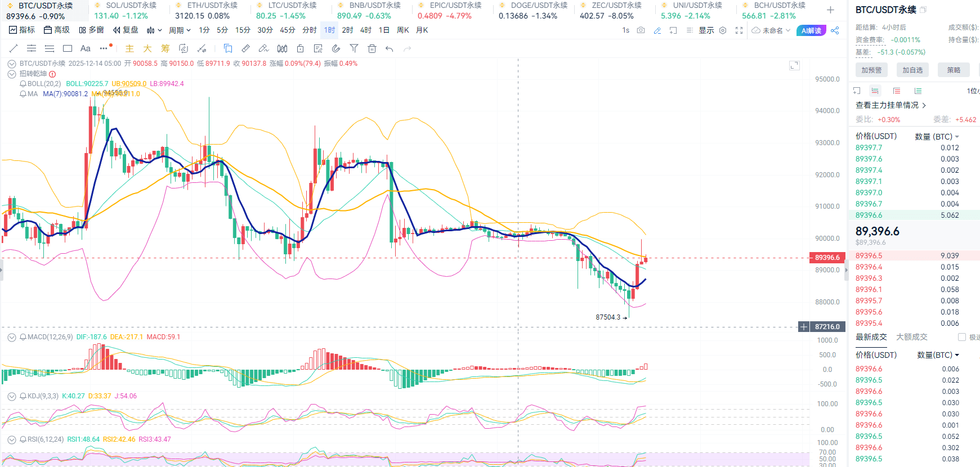Select the parallel channel lines tool
Screen dimensions: 980x467
click(x=32, y=48)
